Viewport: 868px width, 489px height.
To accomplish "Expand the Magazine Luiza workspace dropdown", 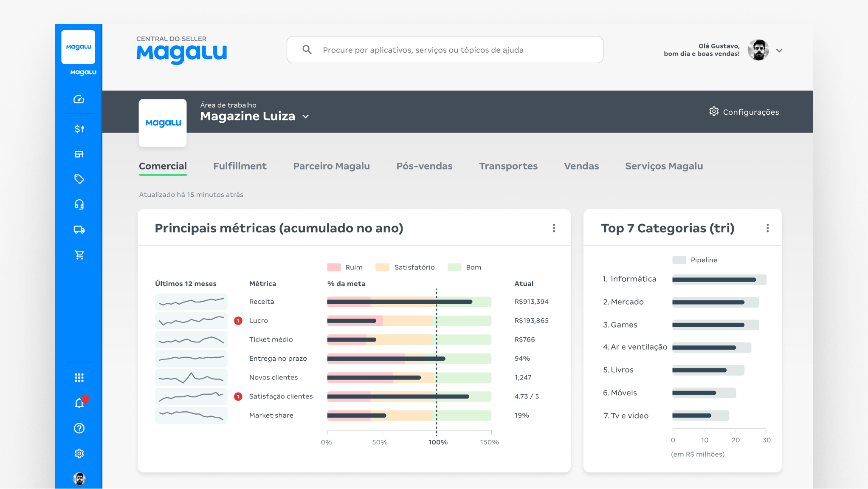I will coord(305,116).
